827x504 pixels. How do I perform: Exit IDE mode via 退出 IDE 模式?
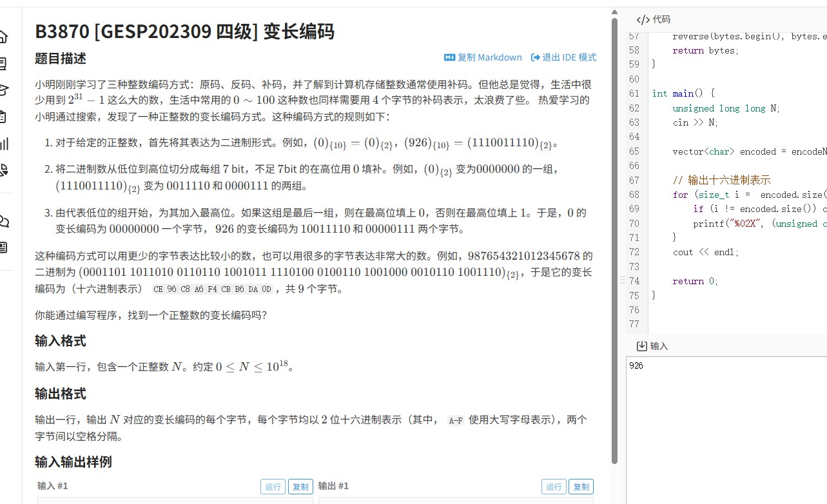point(563,57)
